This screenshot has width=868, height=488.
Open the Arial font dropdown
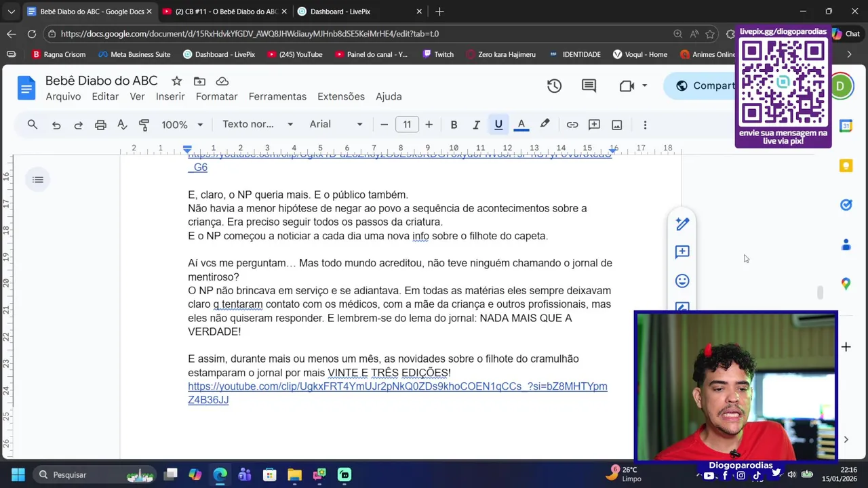(x=336, y=125)
